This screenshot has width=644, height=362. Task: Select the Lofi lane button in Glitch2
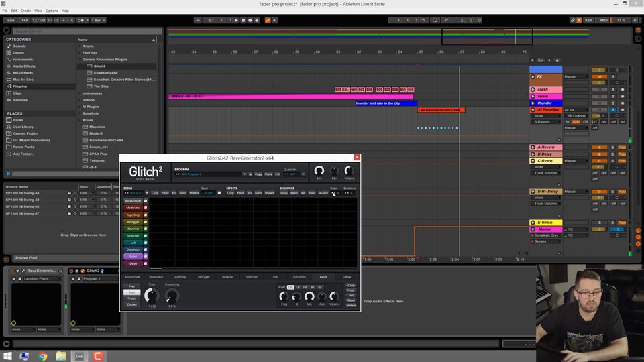133,243
